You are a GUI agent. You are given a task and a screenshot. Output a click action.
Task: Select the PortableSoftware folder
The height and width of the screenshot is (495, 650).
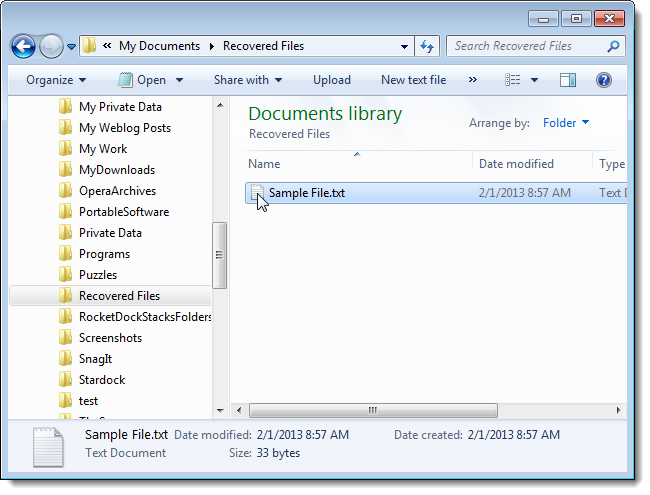pos(124,212)
